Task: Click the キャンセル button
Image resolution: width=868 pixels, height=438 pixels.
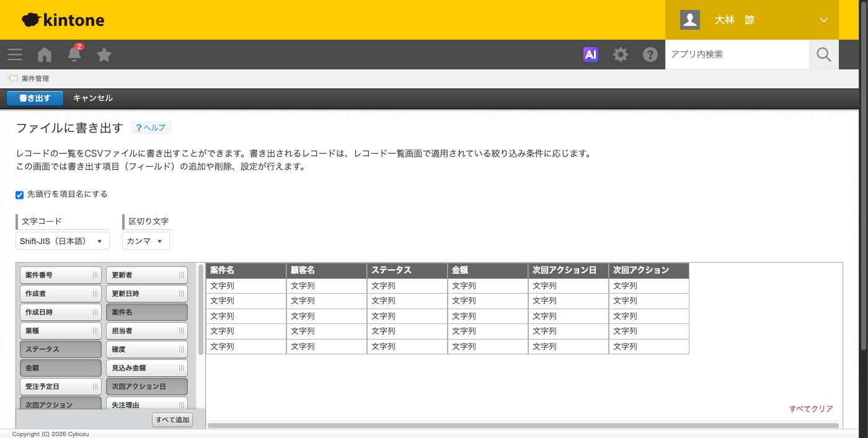Action: (93, 98)
